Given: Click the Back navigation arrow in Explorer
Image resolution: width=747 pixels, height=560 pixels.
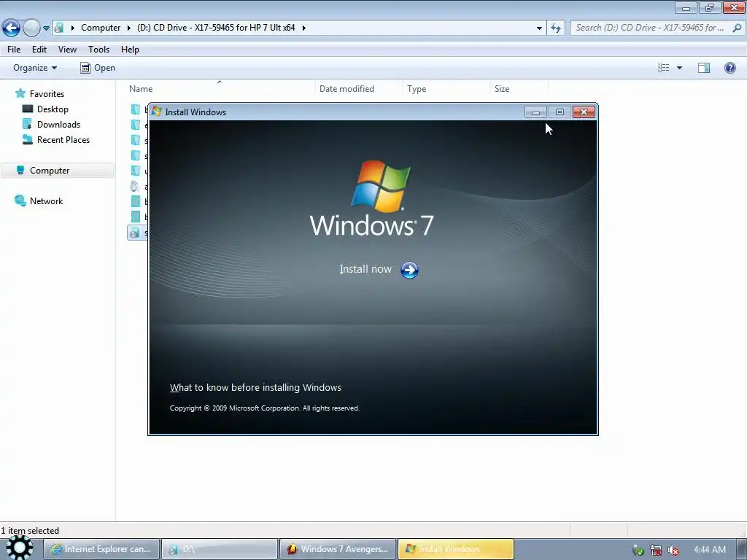Looking at the screenshot, I should point(12,28).
